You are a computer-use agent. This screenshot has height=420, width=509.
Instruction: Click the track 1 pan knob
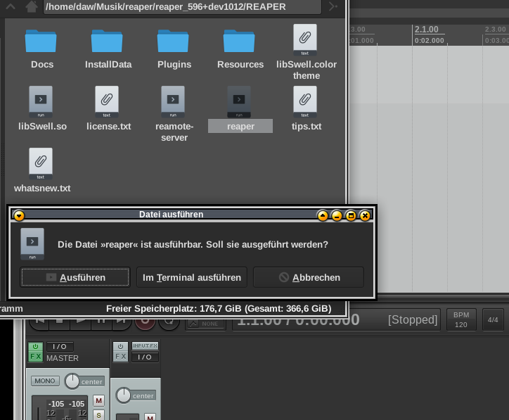(123, 395)
